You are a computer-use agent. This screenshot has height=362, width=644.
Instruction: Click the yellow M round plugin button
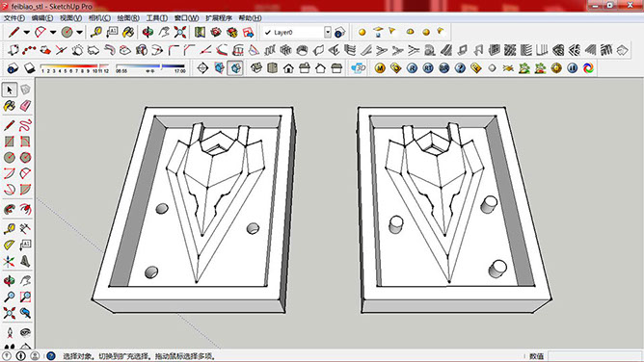point(380,68)
